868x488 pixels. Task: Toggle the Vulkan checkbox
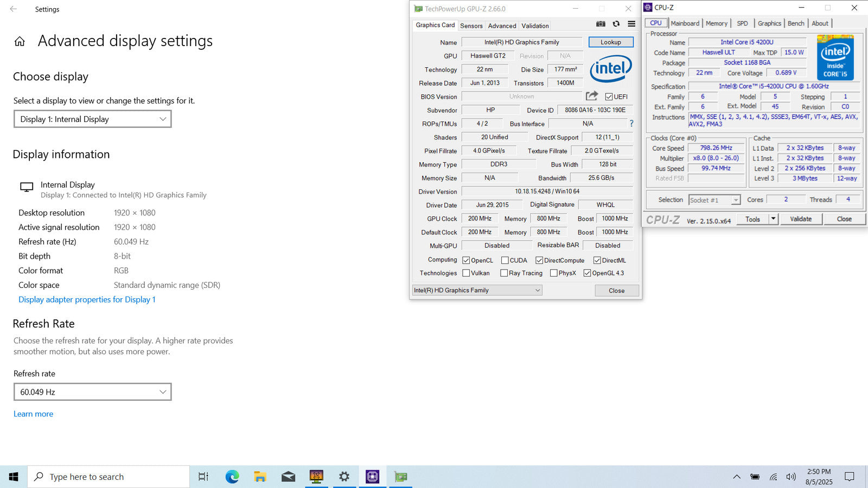point(466,273)
